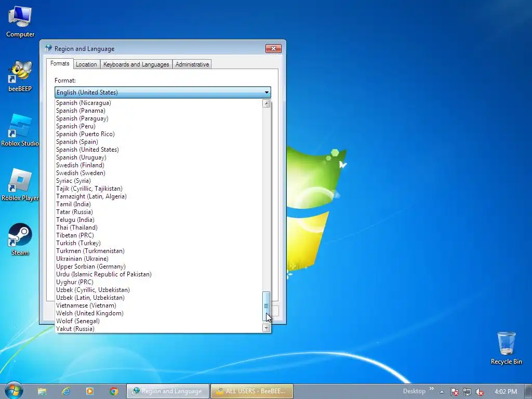Viewport: 532px width, 399px height.
Task: Click the list scrollbar down arrow
Action: [267, 328]
